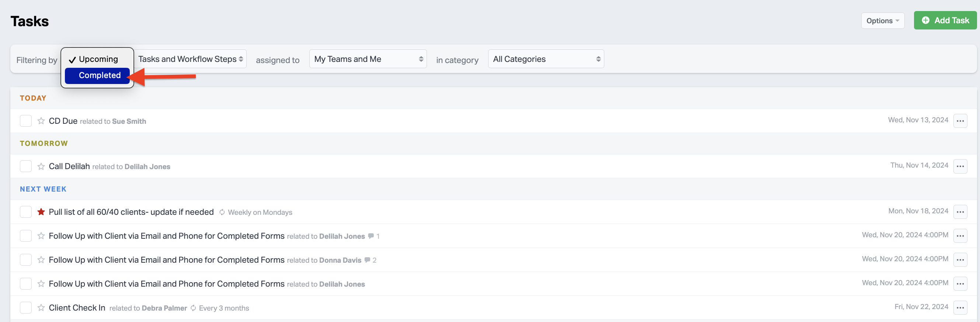This screenshot has height=322, width=980.
Task: Open the Sue Smith contact link
Action: point(129,121)
